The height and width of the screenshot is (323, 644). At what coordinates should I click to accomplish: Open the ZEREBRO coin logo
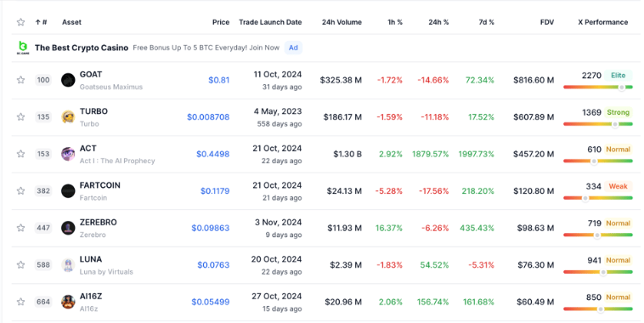(x=68, y=228)
